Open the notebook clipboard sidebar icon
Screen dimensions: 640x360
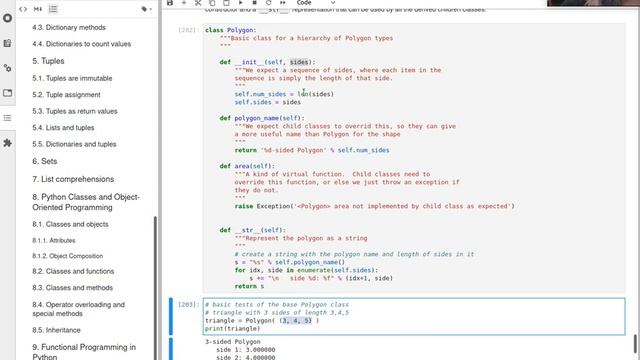[x=7, y=43]
